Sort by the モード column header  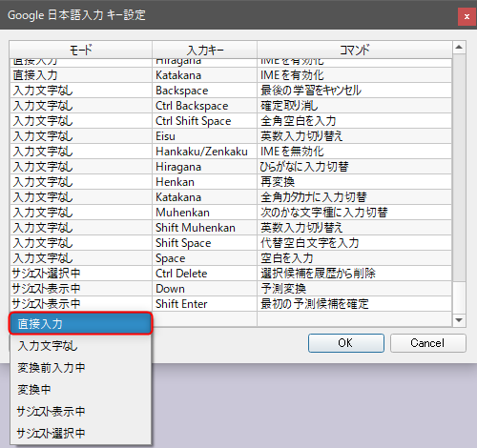click(x=81, y=50)
